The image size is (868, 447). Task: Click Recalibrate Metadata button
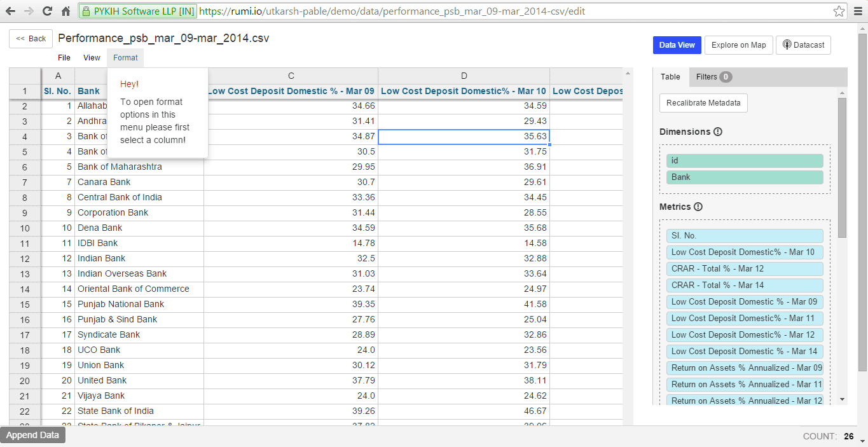click(x=703, y=103)
